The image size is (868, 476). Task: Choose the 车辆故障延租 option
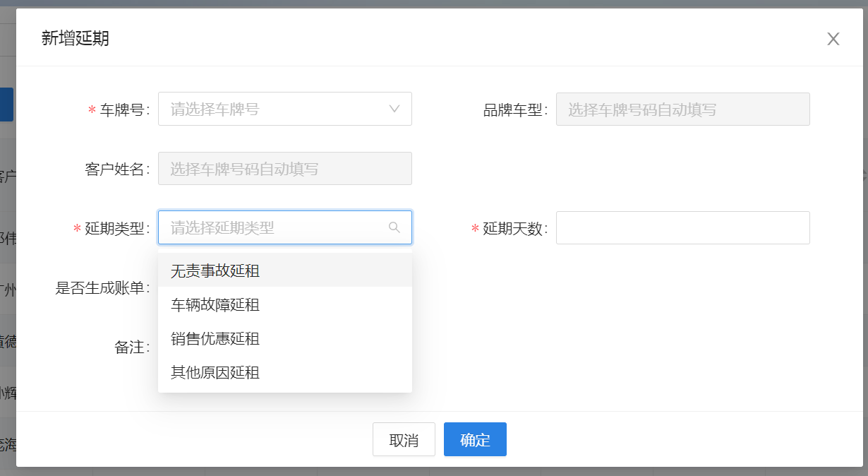[x=215, y=305]
